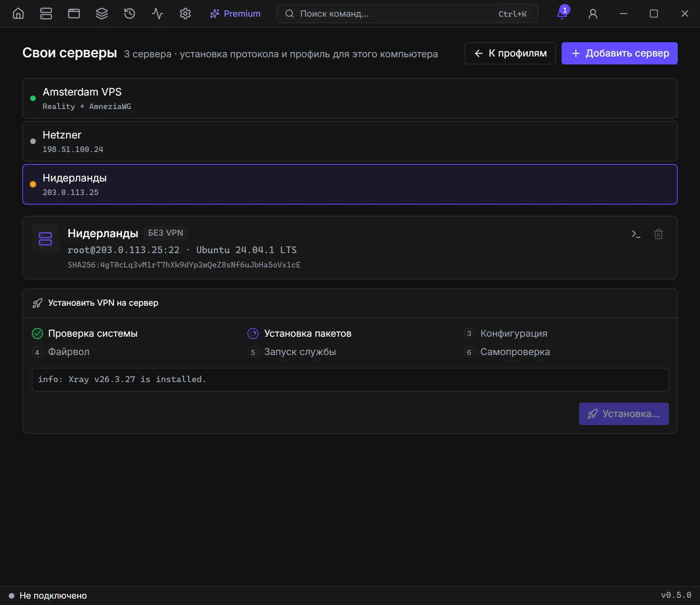The height and width of the screenshot is (605, 700).
Task: Click step 4 Файрвол
Action: (60, 352)
